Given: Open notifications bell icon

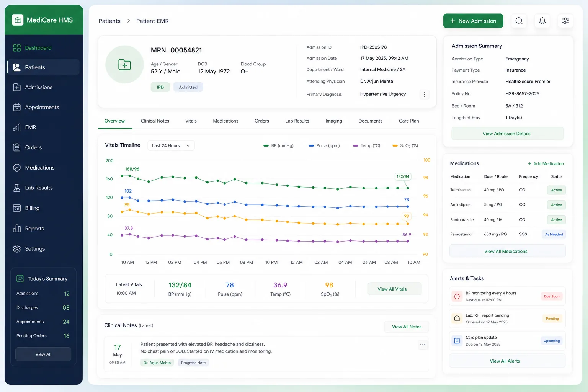Looking at the screenshot, I should 542,21.
